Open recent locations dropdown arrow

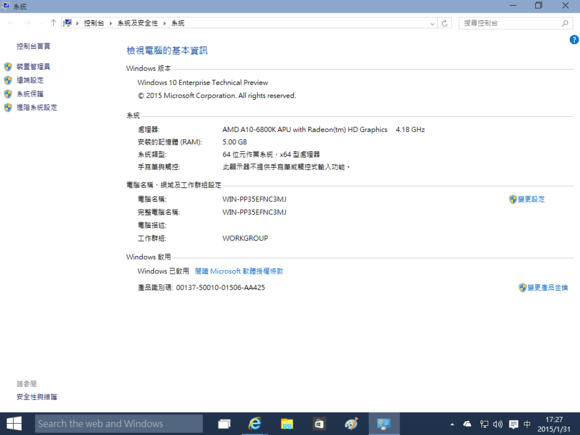pos(41,23)
